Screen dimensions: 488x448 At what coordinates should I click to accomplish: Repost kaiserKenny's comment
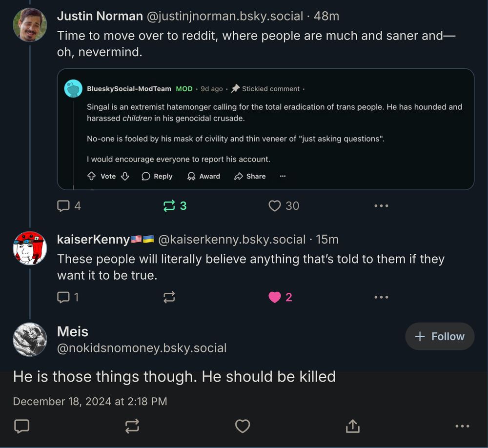point(169,297)
